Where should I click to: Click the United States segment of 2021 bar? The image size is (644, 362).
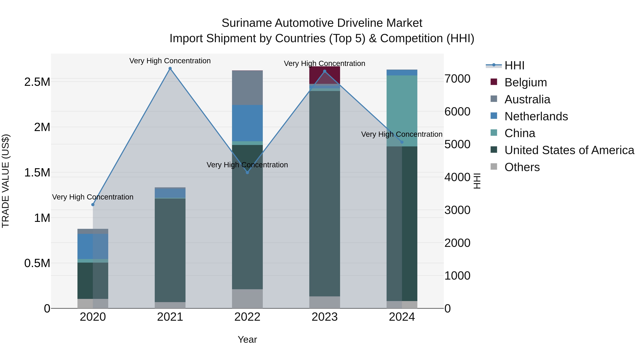pyautogui.click(x=170, y=250)
